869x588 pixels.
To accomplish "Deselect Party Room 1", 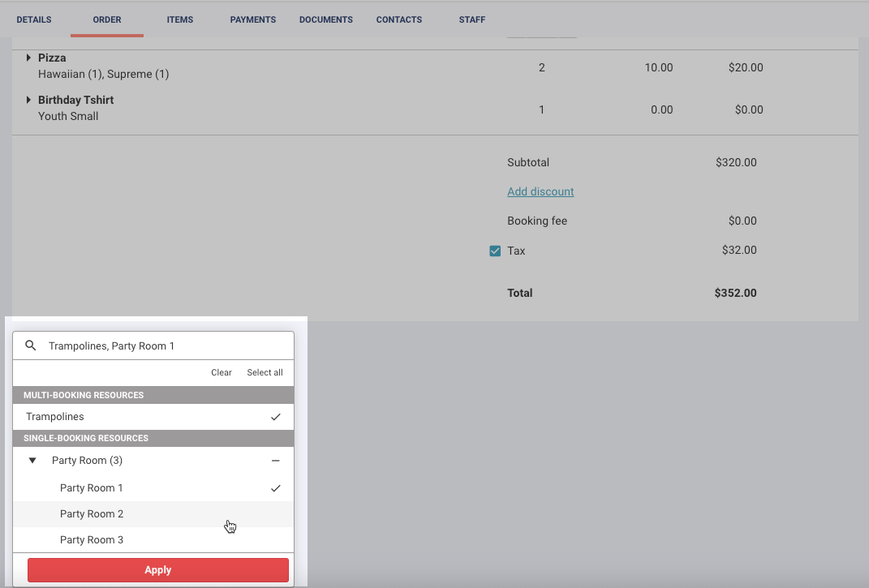I will pos(153,488).
